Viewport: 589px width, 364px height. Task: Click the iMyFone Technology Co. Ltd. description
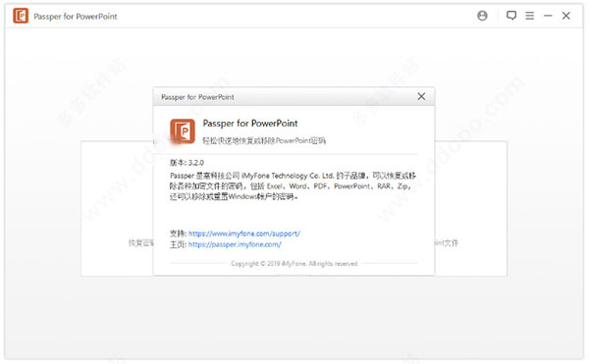293,185
